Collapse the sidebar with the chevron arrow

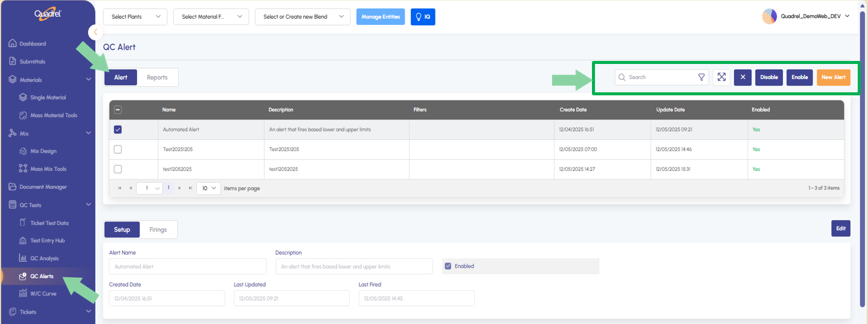click(x=95, y=32)
